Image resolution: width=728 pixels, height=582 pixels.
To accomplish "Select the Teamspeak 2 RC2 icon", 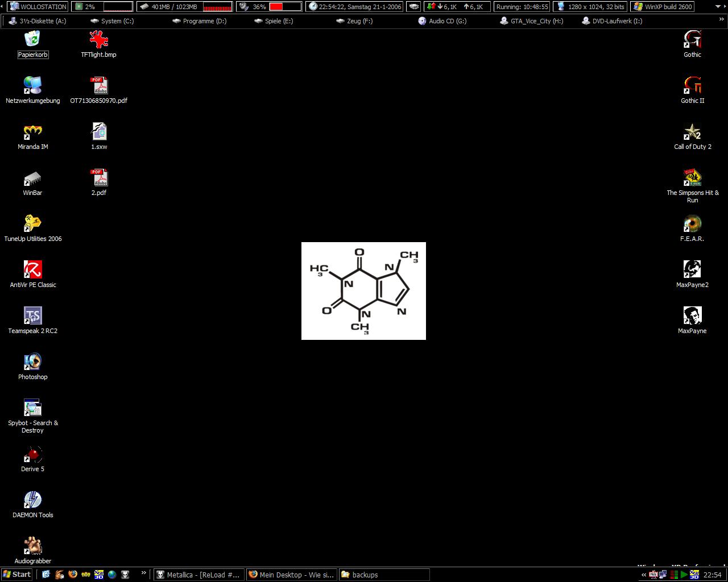I will [x=32, y=317].
